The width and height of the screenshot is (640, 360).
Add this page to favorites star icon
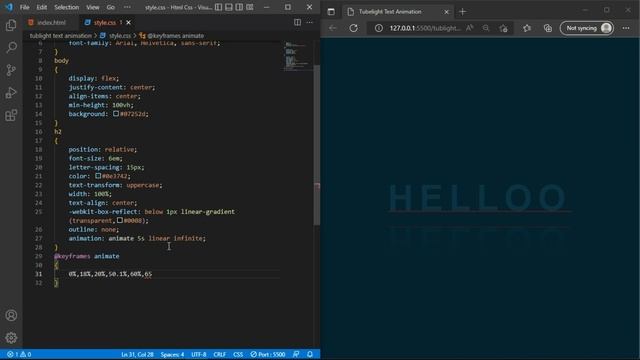click(x=504, y=28)
